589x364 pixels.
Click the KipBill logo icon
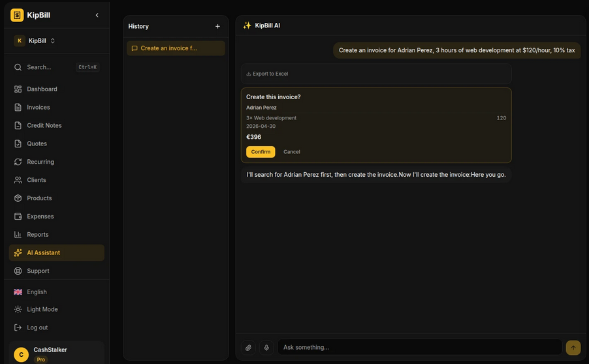(x=17, y=15)
